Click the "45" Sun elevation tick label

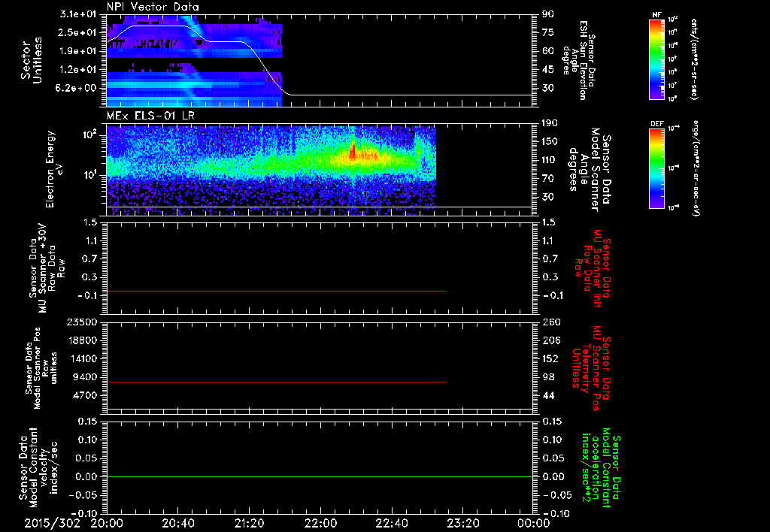[x=547, y=70]
